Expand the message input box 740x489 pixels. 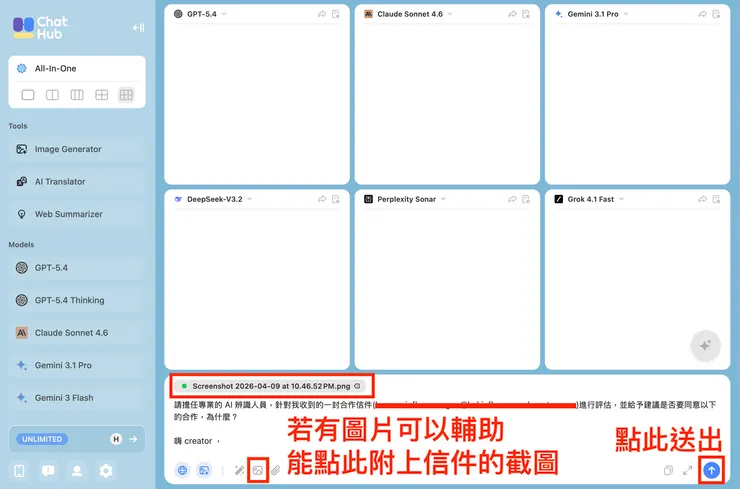688,470
